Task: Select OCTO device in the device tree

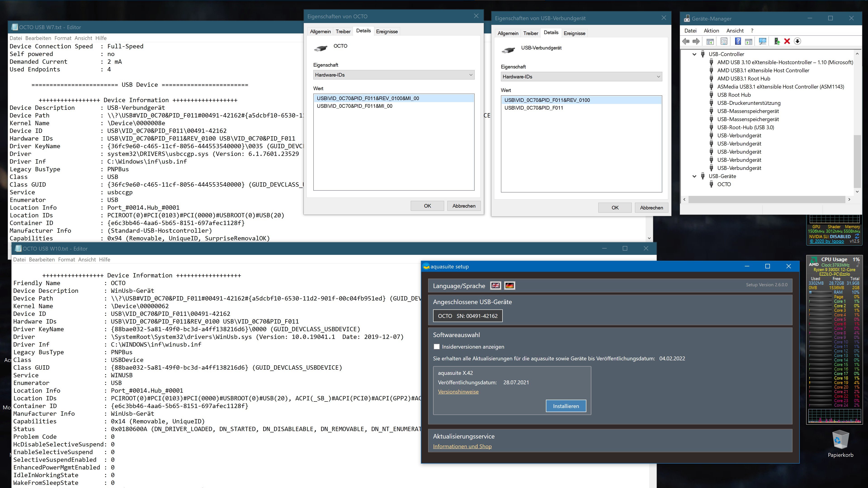Action: (724, 184)
